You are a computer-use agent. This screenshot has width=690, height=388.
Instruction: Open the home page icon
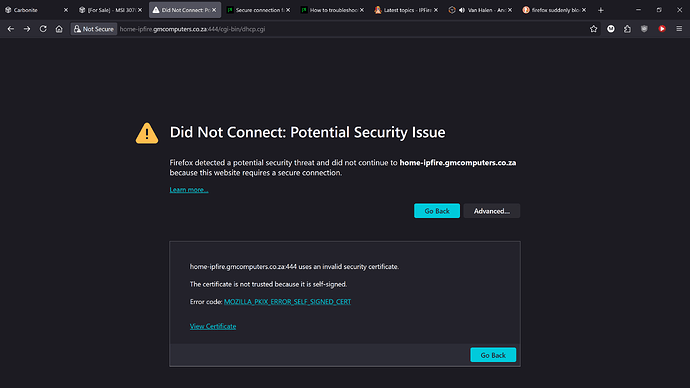click(x=59, y=29)
